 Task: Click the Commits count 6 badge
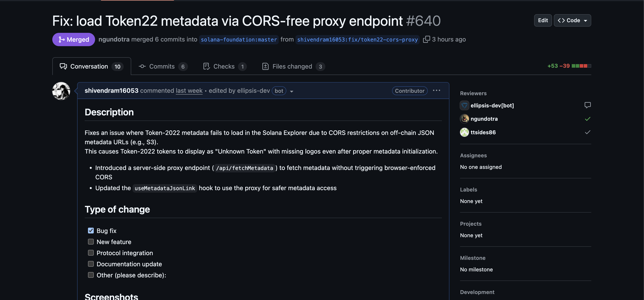click(183, 67)
